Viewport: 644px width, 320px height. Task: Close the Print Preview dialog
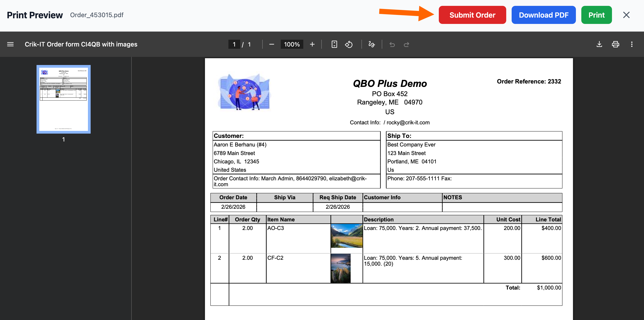point(626,15)
